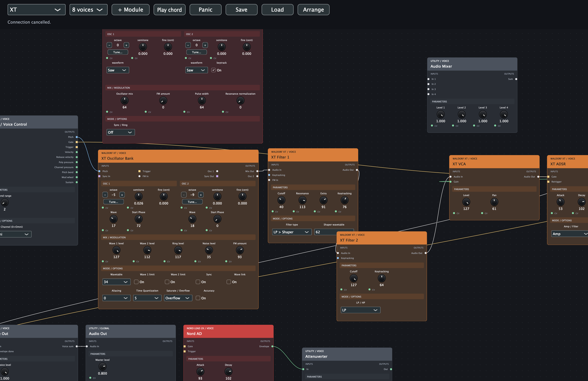The width and height of the screenshot is (588, 381).
Task: Click the XT Filter 2 Audio Out port
Action: click(x=426, y=253)
